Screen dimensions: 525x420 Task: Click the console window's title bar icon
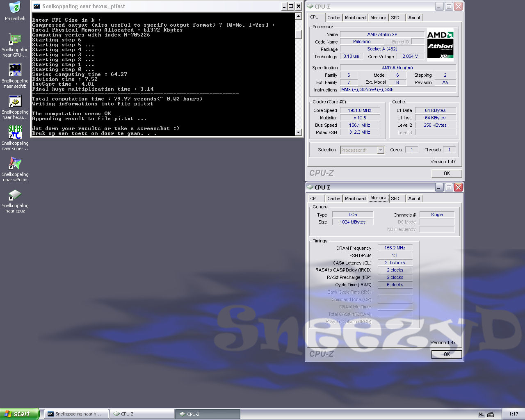point(37,6)
